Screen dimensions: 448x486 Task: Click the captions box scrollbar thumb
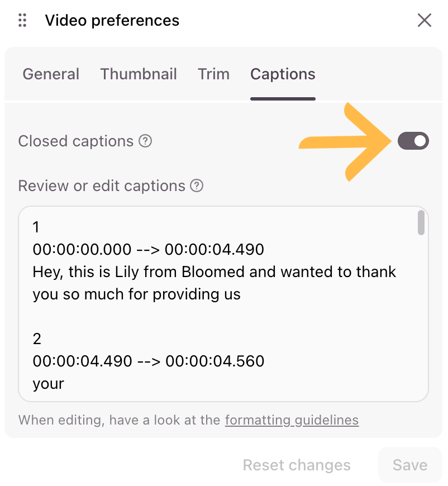coord(421,222)
